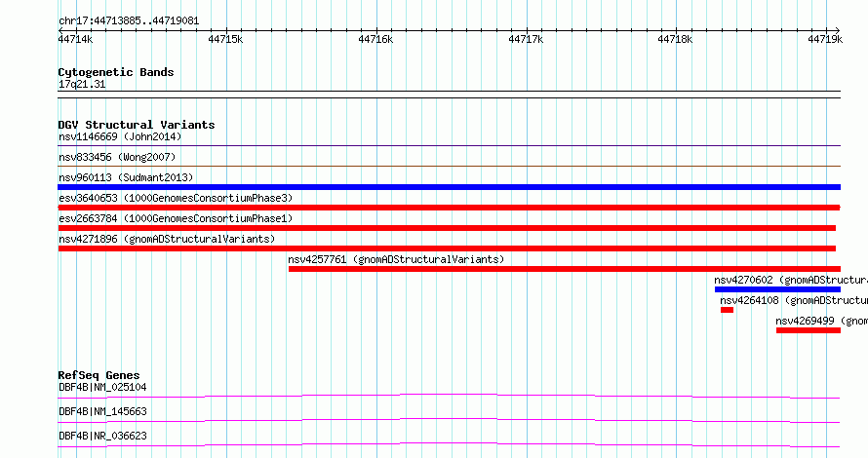868x458 pixels.
Task: Open gene transcript DBF4B|NM_145663 label
Action: (x=102, y=411)
